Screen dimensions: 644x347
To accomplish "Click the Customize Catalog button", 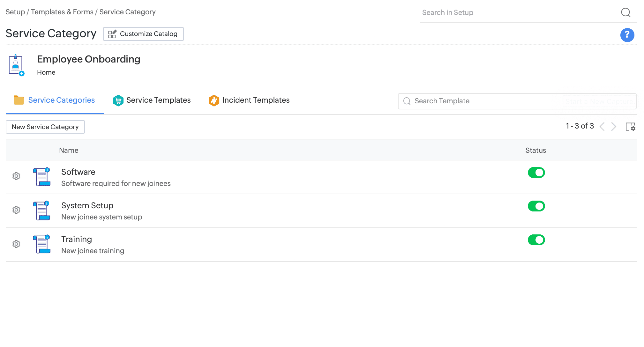I will [143, 34].
